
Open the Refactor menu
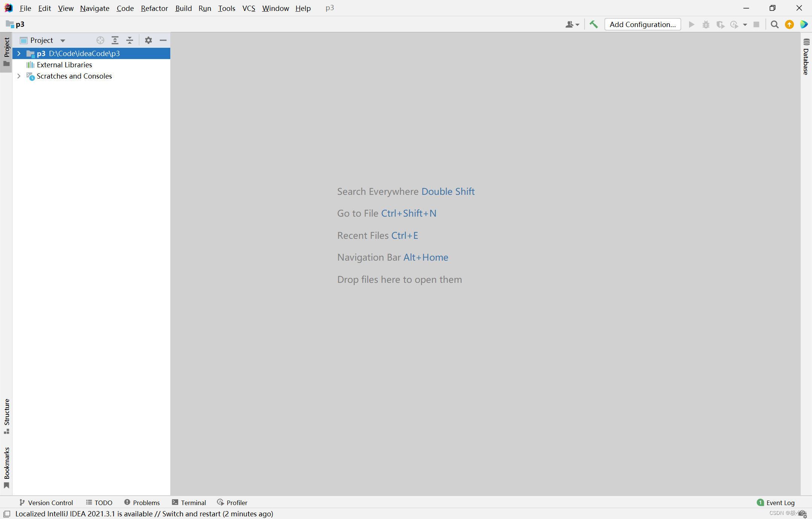(x=154, y=8)
